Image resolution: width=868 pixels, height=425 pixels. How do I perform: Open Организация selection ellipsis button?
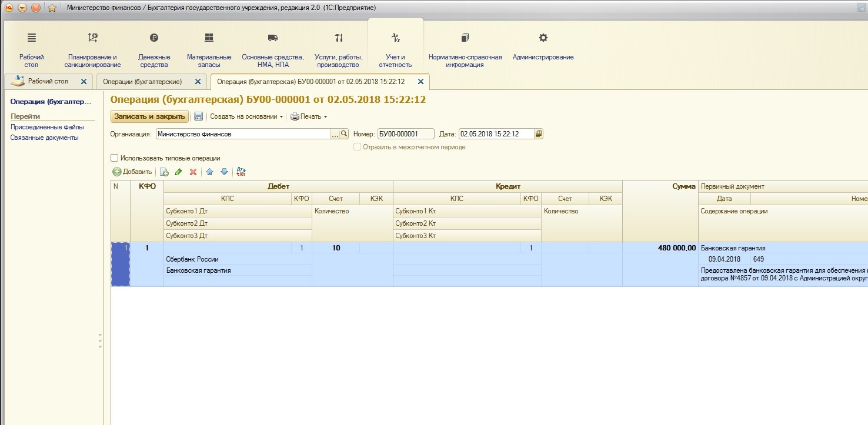[x=336, y=134]
